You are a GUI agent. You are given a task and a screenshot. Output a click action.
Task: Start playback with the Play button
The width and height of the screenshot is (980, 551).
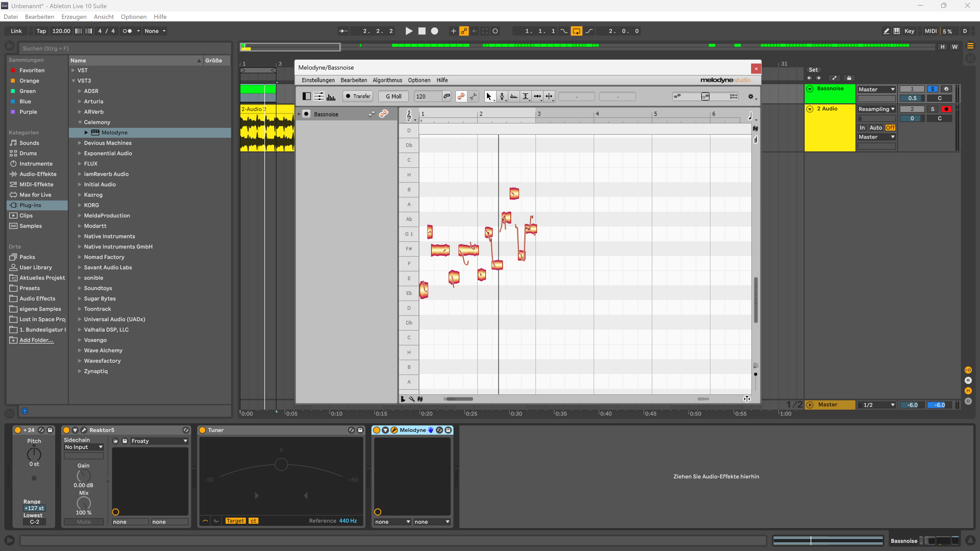coord(409,31)
